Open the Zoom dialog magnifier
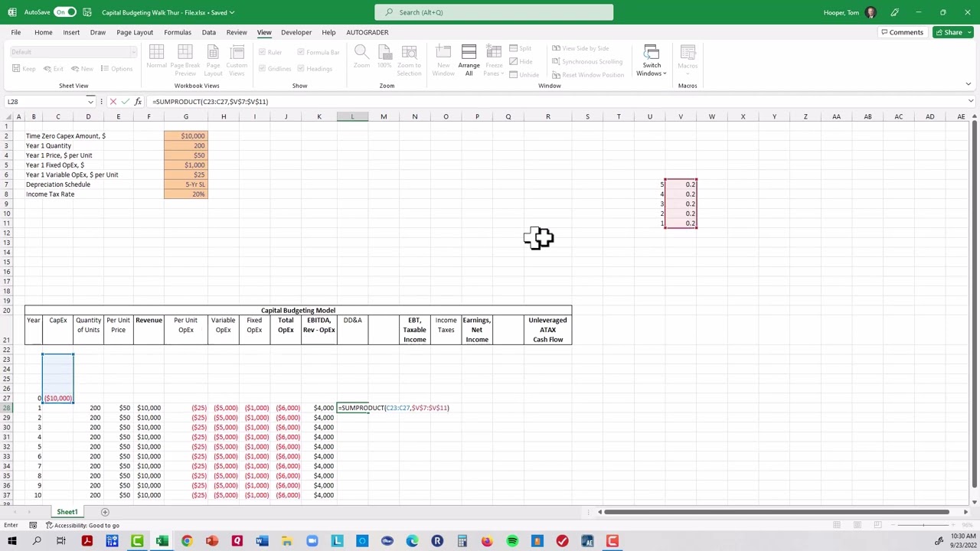This screenshot has width=980, height=551. [x=361, y=57]
